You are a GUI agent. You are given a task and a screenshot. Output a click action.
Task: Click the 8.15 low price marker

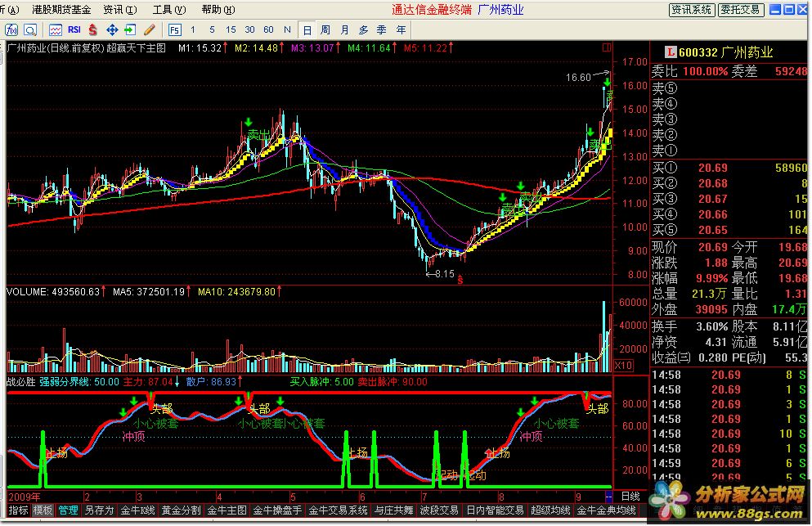coord(445,273)
